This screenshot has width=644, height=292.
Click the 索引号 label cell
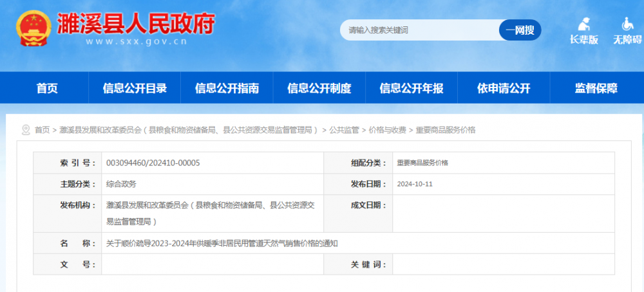pyautogui.click(x=68, y=163)
